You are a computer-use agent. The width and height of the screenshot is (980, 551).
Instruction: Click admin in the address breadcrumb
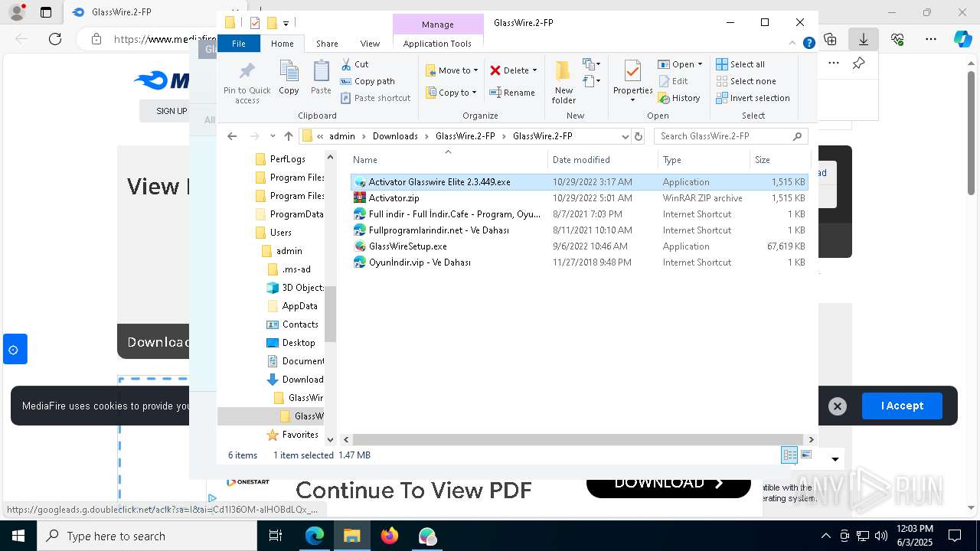(x=342, y=136)
